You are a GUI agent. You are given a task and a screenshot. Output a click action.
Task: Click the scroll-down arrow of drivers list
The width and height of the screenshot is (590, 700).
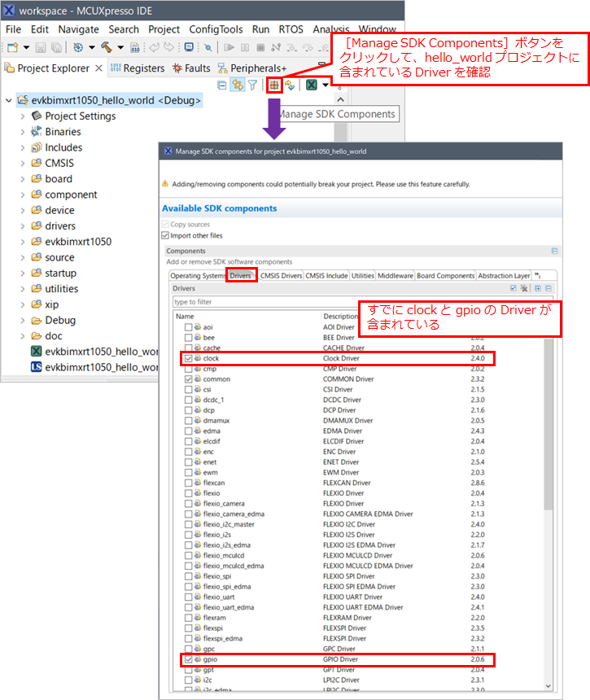(x=548, y=686)
